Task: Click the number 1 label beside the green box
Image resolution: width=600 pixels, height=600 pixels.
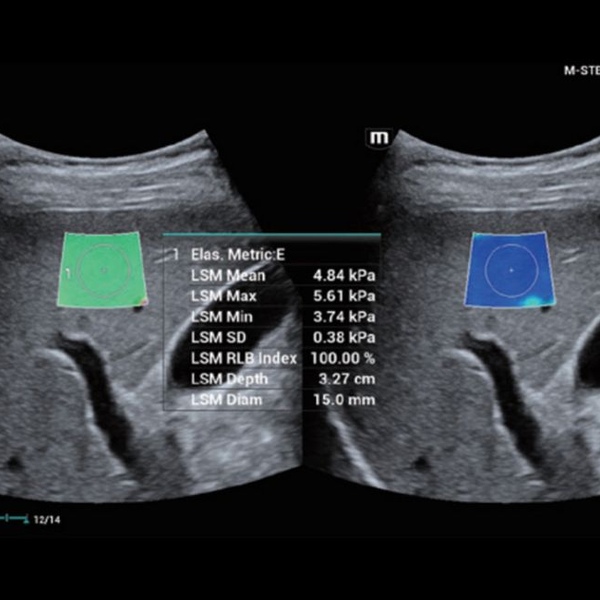Action: (68, 273)
